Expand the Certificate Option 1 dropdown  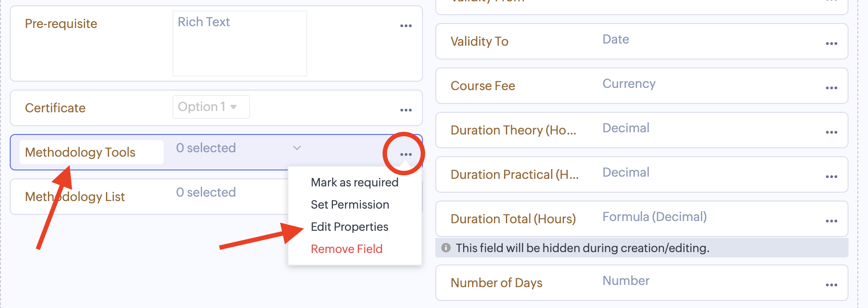[211, 107]
